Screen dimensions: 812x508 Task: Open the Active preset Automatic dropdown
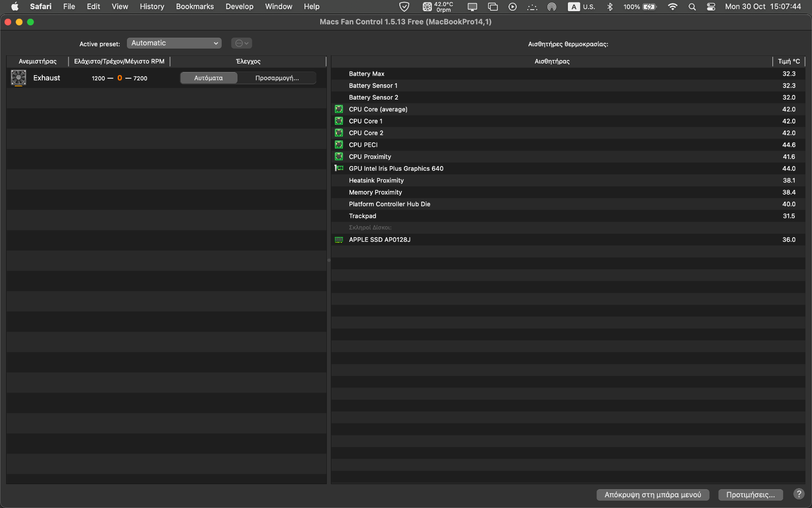174,43
